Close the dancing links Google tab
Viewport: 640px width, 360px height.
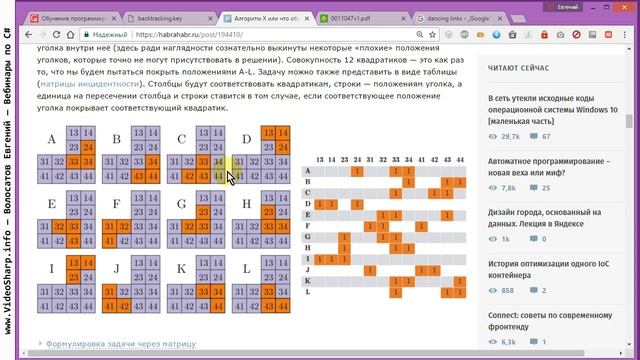[500, 19]
